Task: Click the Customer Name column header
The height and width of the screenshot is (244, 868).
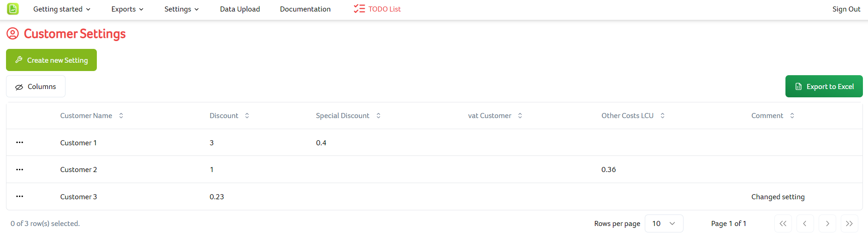Action: (x=86, y=116)
